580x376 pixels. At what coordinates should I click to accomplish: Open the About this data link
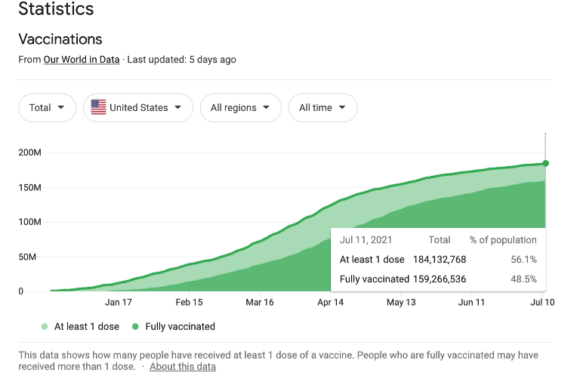pyautogui.click(x=183, y=367)
